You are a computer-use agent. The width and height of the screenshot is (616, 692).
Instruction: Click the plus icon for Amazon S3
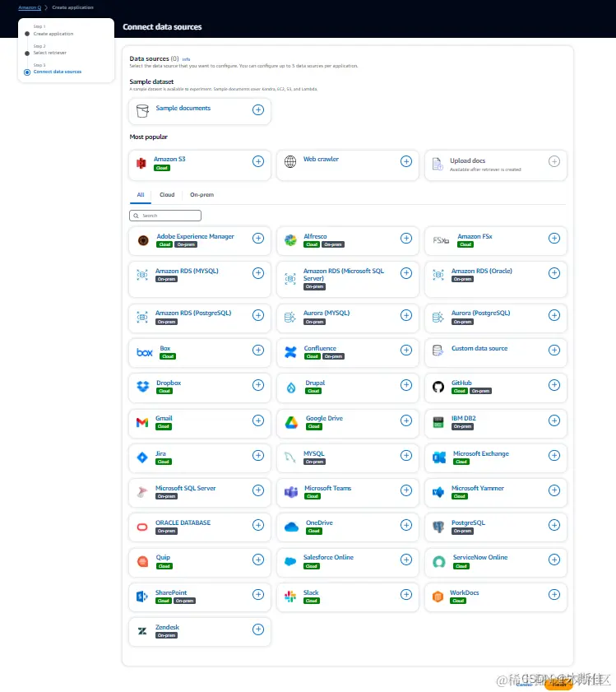[x=258, y=161]
